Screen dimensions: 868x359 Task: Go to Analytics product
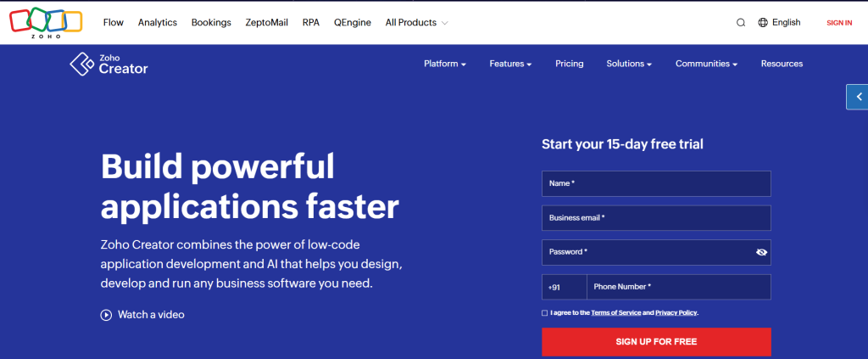(x=158, y=23)
